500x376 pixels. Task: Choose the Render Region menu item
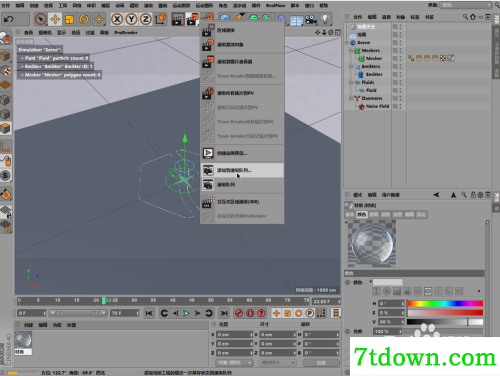(x=242, y=30)
